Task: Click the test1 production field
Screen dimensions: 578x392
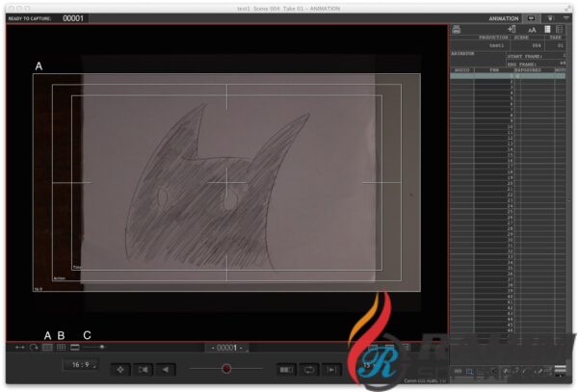Action: pos(481,45)
